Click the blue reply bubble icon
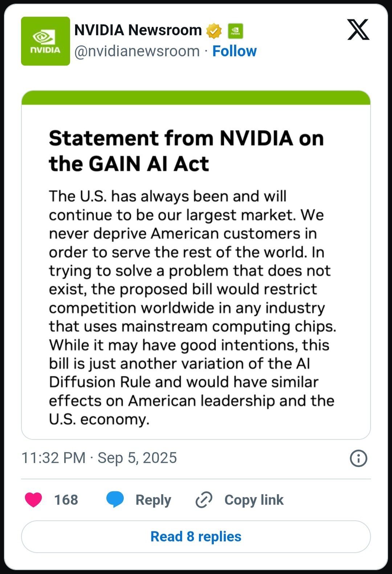392x574 pixels. [x=115, y=500]
